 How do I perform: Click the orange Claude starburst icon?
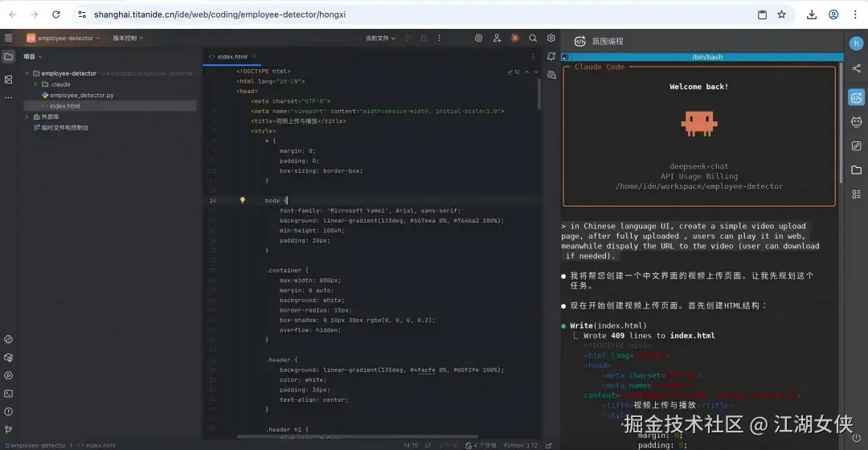[515, 39]
